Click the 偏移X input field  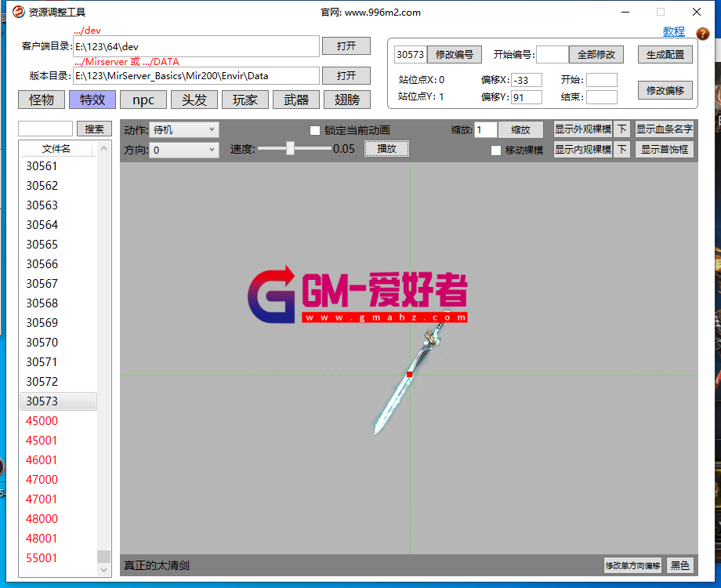tap(527, 80)
